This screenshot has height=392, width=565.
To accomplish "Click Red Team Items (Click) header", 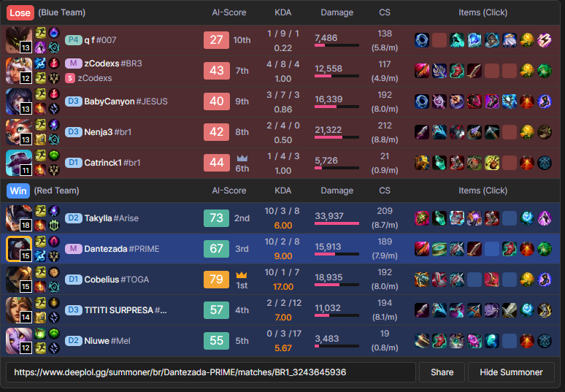I will pos(483,191).
